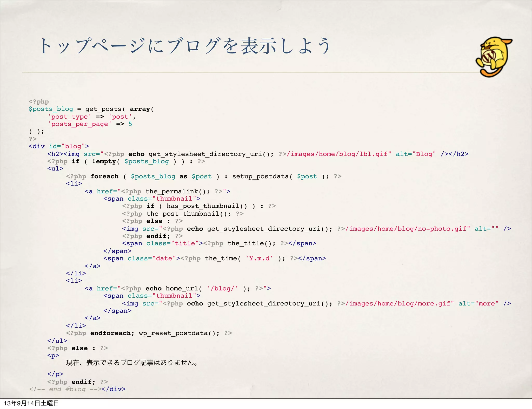Click the h2 line with lbl.gif image
The image size is (532, 409).
pos(258,154)
